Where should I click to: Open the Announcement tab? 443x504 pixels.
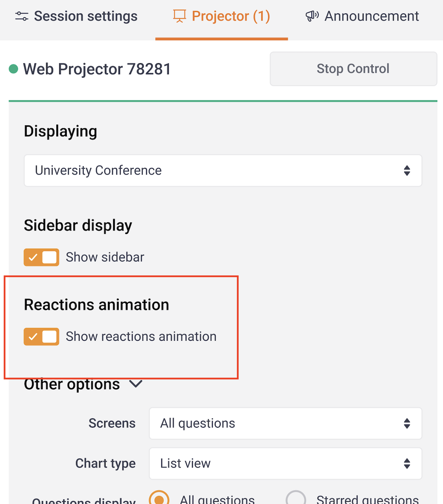pos(363,16)
